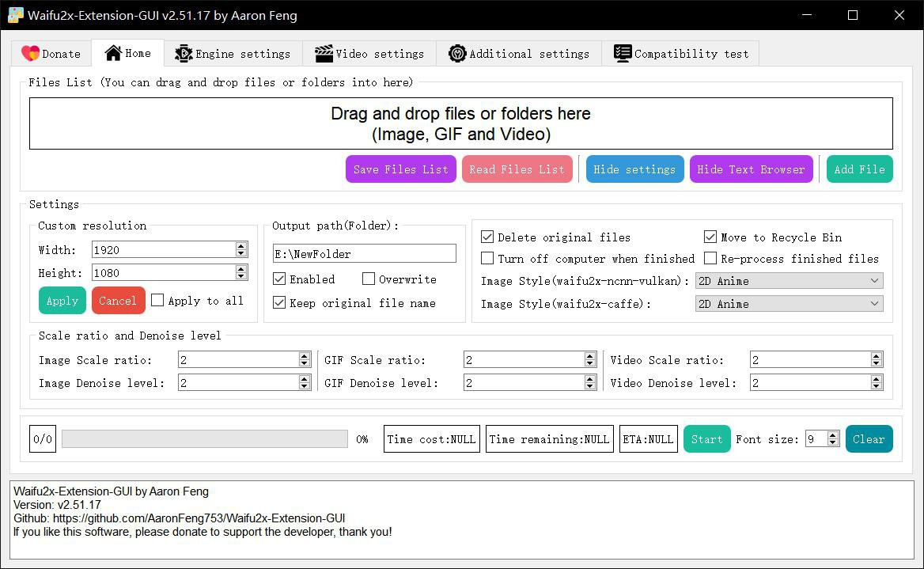Click the Width stepper arrows
The width and height of the screenshot is (924, 569).
pos(241,249)
